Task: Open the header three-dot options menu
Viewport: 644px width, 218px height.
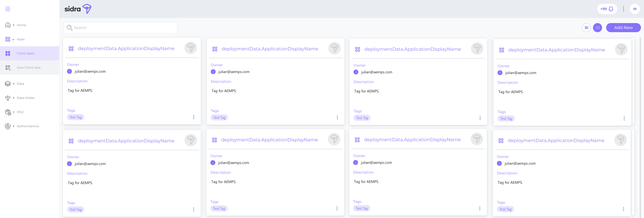Action: coord(623,9)
